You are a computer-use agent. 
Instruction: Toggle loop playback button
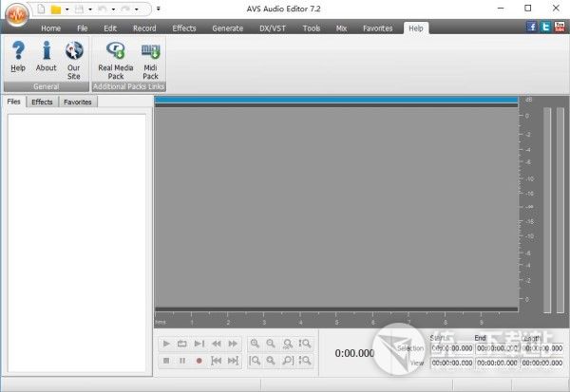tap(182, 344)
